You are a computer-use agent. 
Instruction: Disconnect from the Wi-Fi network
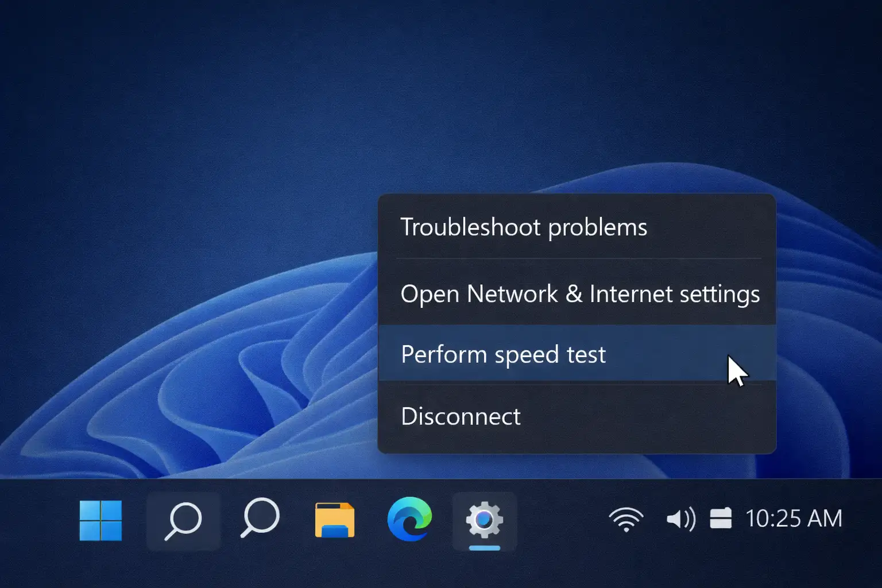(461, 416)
